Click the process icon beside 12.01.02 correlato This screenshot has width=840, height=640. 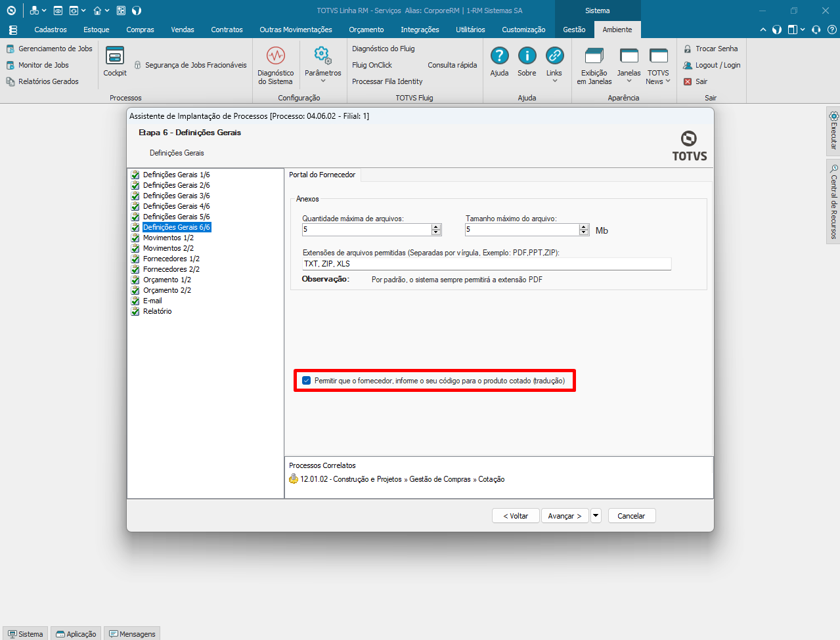pyautogui.click(x=294, y=479)
